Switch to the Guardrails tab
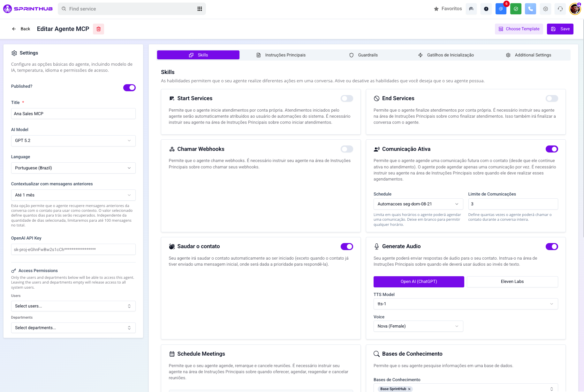 [x=363, y=55]
